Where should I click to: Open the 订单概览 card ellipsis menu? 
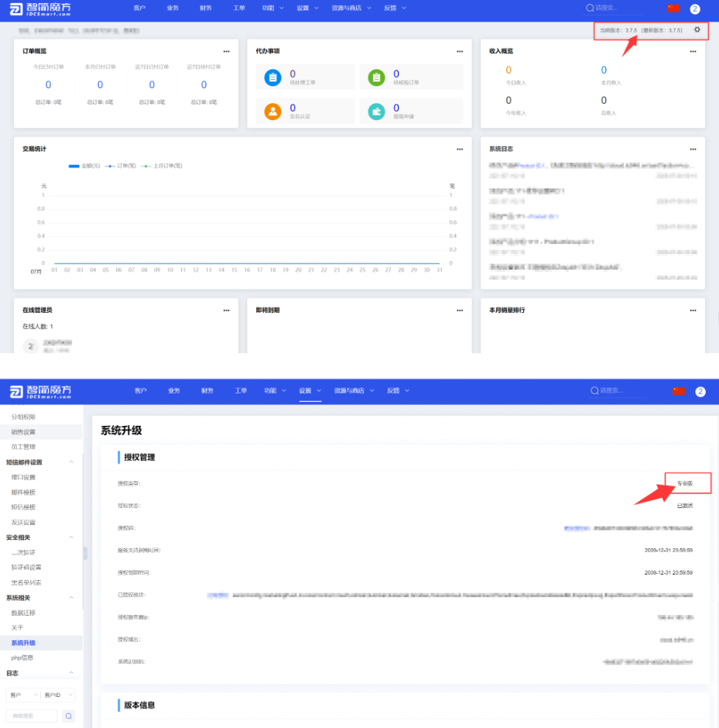[226, 51]
